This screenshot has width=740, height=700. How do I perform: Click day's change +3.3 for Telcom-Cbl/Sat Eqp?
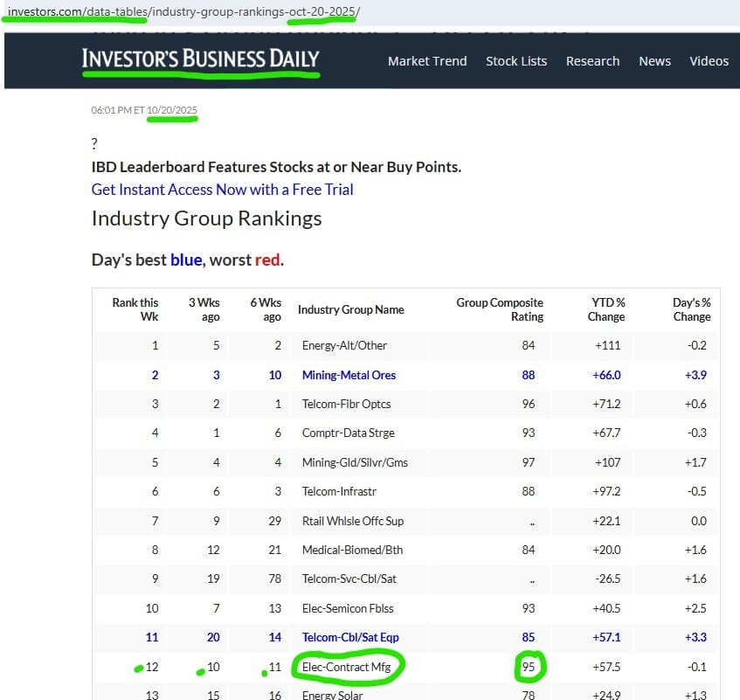tap(695, 637)
